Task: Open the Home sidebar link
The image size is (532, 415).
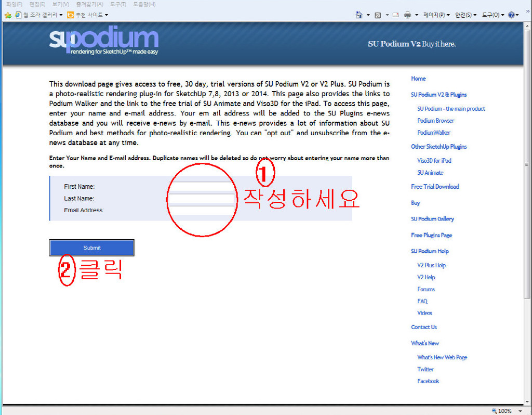Action: click(x=418, y=79)
